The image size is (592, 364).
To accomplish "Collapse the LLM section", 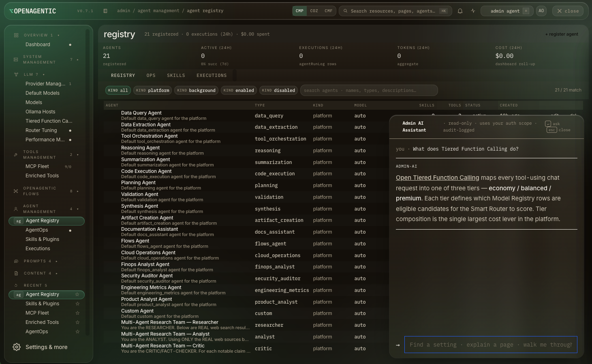I will click(44, 75).
